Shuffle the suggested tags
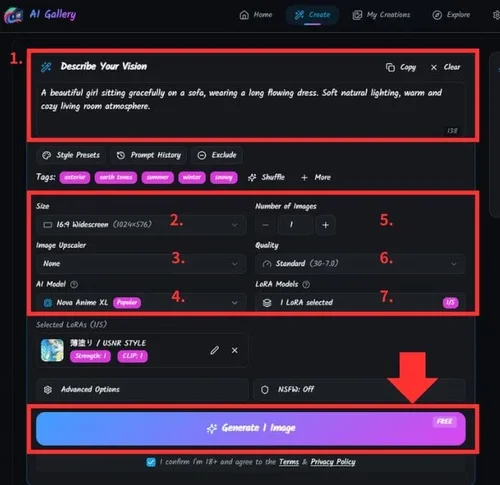Viewport: 500px width, 485px height. [266, 177]
